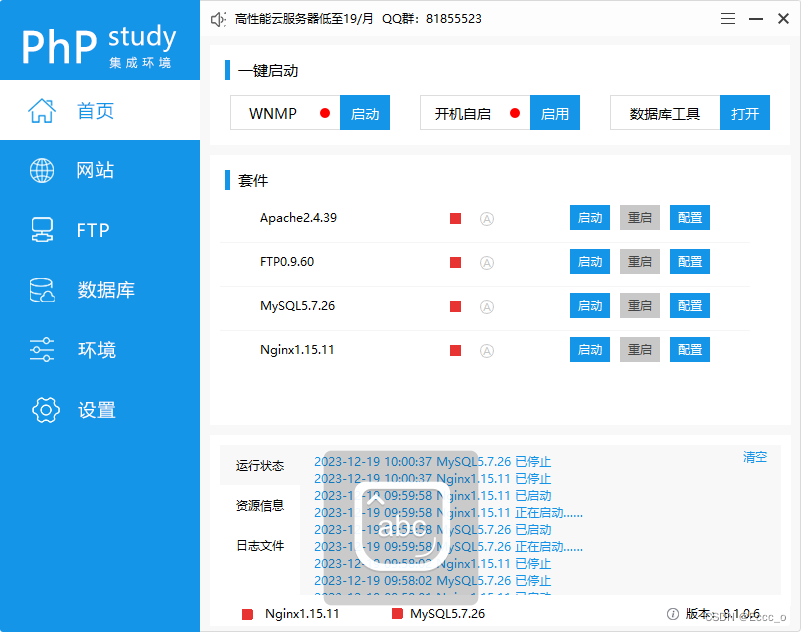The height and width of the screenshot is (632, 801).
Task: Configure FTP0.9.60 with 配置
Action: click(x=690, y=262)
